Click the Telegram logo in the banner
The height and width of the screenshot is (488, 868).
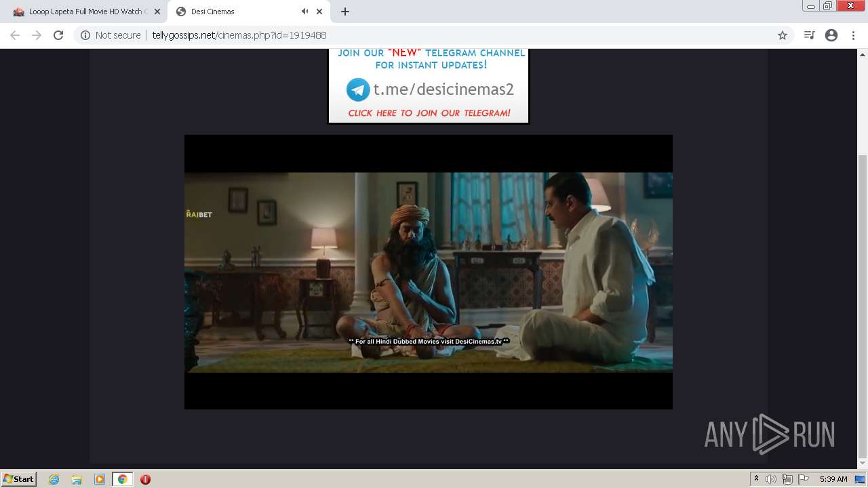point(358,89)
